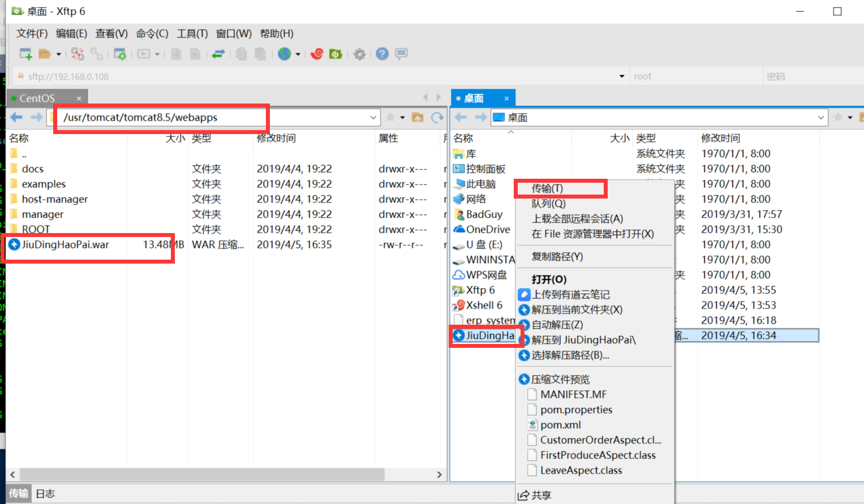Click the globe icon in toolbar

click(x=285, y=54)
